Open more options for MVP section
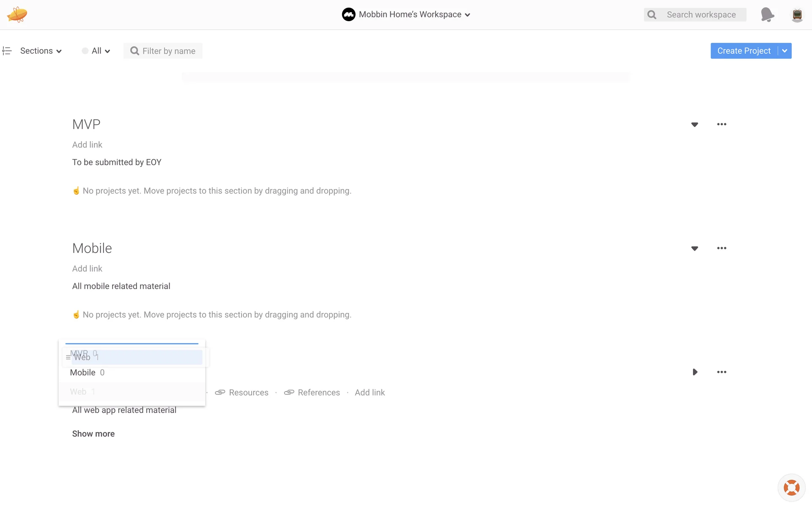 (x=721, y=124)
